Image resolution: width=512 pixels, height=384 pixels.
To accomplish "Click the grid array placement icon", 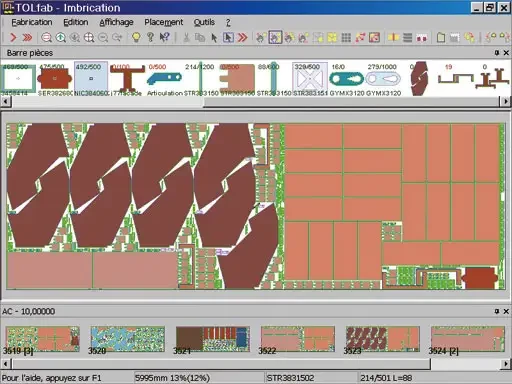I will (x=346, y=37).
